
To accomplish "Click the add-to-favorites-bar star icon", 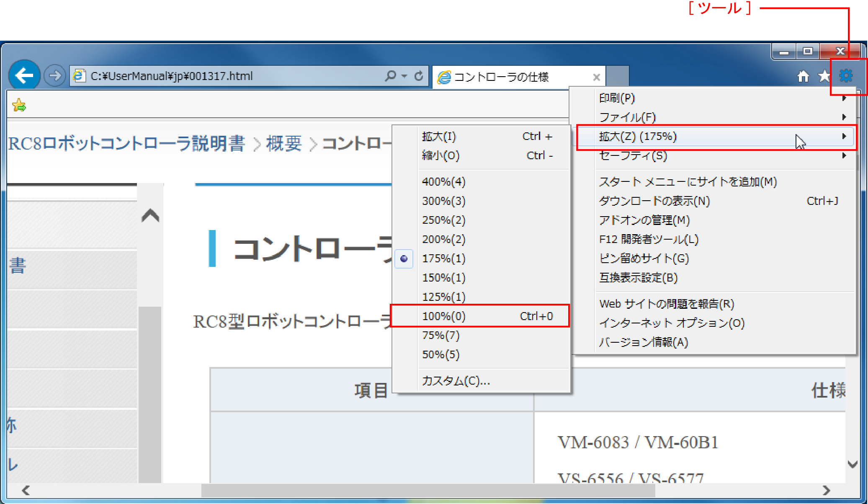I will [x=19, y=105].
